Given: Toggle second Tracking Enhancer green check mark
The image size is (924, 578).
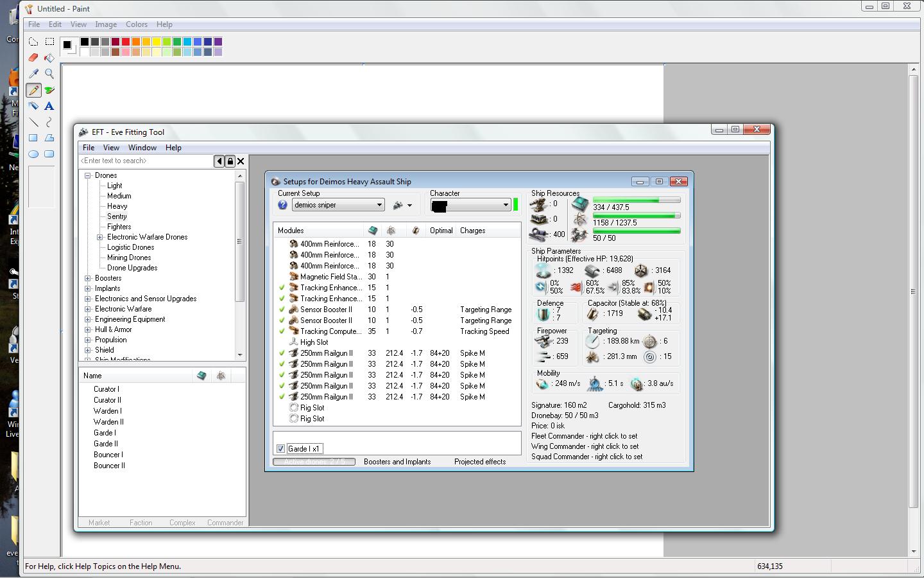Looking at the screenshot, I should 282,299.
